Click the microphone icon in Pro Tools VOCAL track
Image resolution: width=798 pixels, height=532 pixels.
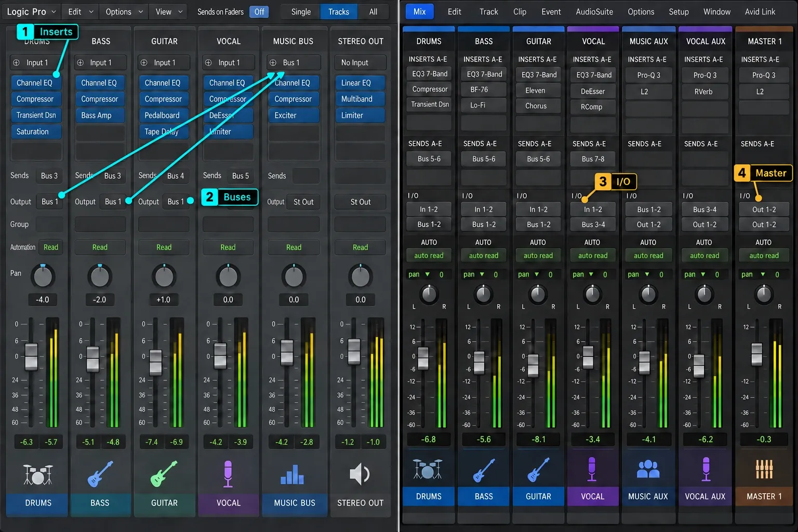click(592, 469)
